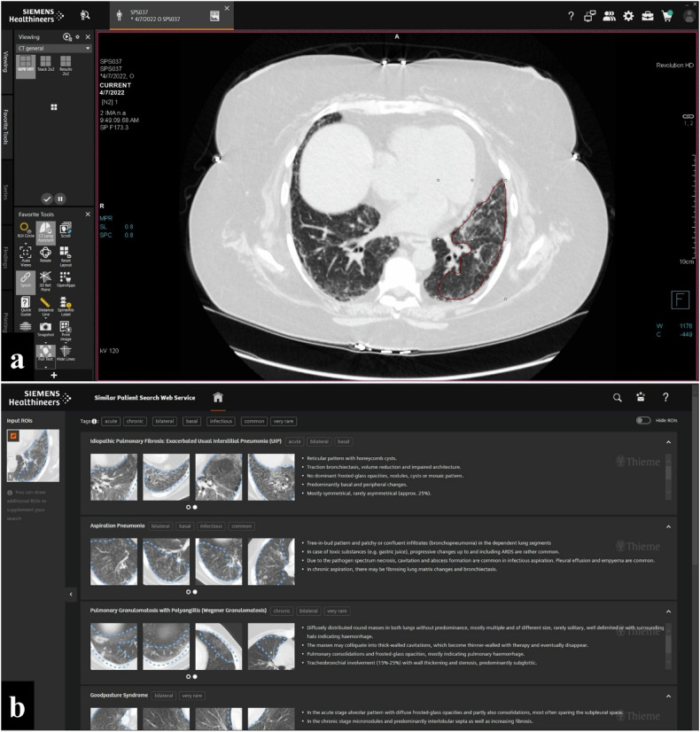Toggle the Hide ROIs switch
This screenshot has height=732, width=700.
[642, 421]
